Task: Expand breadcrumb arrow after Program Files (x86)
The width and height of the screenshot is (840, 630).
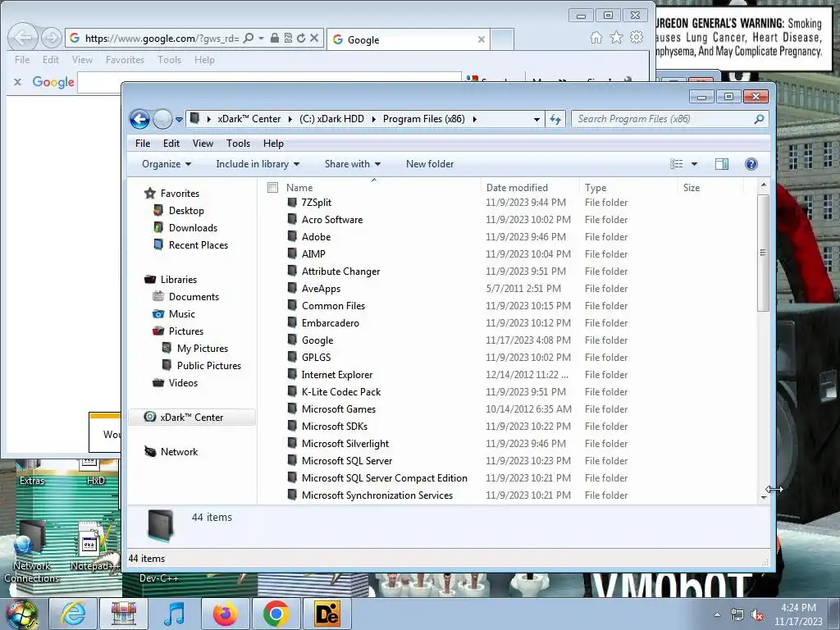Action: [x=475, y=119]
